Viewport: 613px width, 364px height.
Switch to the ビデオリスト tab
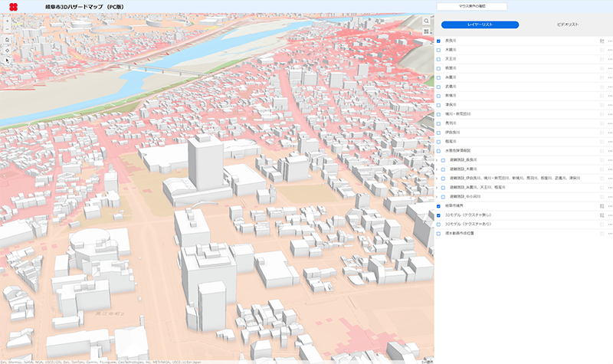click(x=566, y=25)
